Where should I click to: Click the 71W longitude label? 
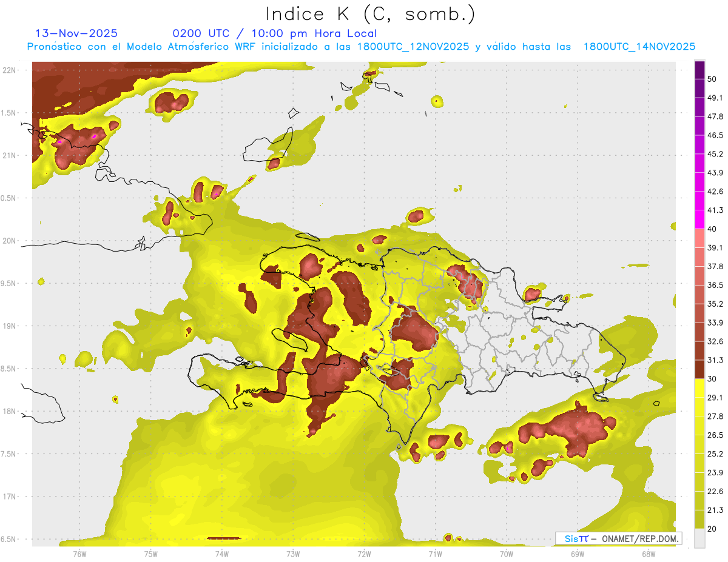(x=435, y=554)
